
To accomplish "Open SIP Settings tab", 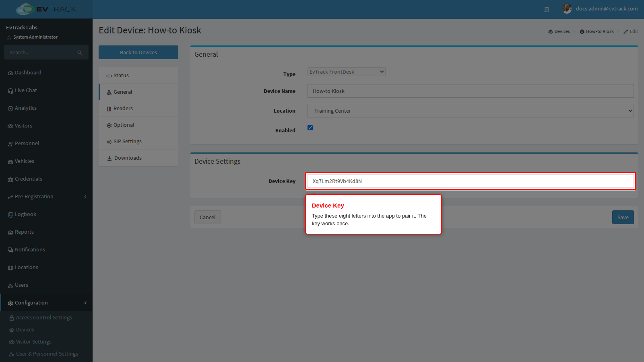I will [138, 142].
